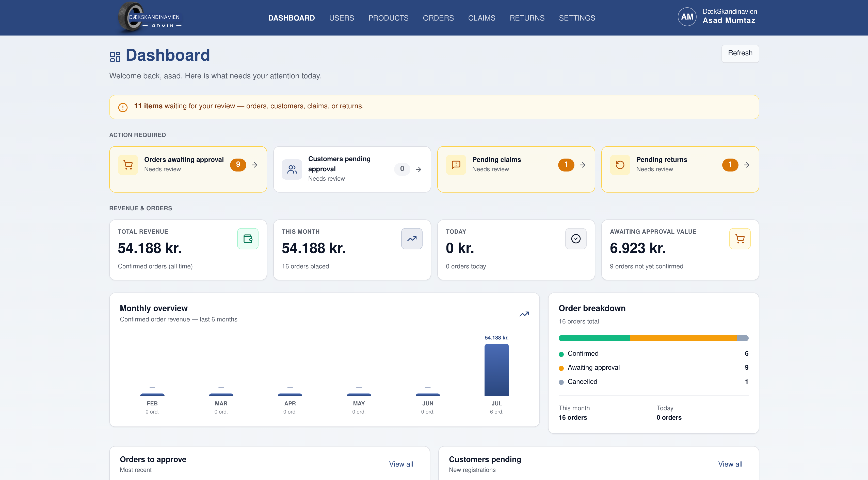The width and height of the screenshot is (868, 480).
Task: Click the Awaiting approval legend row
Action: coord(653,368)
